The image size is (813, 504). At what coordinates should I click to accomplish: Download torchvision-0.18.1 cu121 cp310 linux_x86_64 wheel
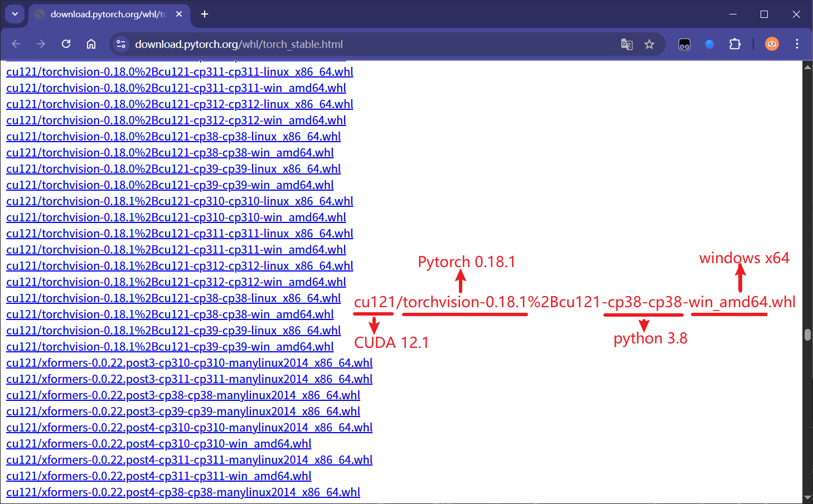click(x=180, y=201)
